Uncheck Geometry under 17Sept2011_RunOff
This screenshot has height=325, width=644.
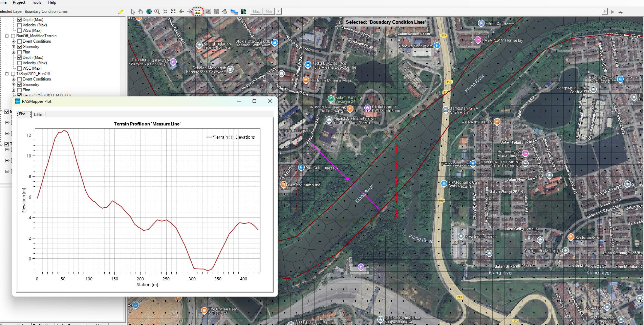click(20, 85)
